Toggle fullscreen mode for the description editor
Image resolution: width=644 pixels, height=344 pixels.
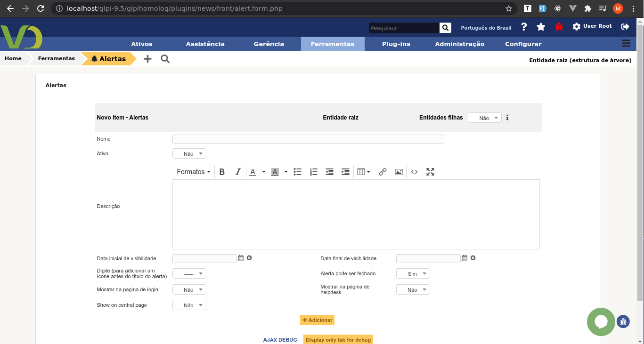point(430,172)
